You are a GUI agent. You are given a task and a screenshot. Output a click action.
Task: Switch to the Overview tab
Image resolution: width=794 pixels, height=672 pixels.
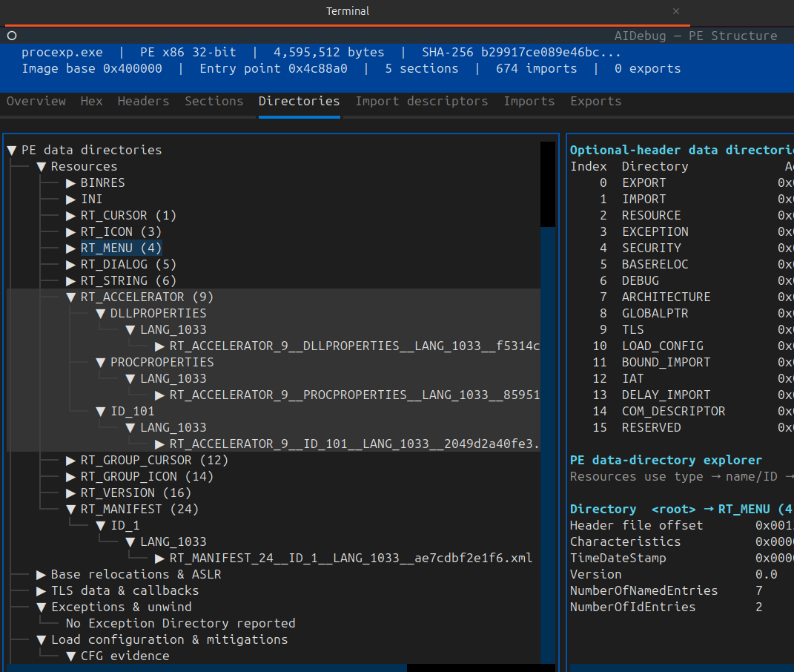(36, 102)
